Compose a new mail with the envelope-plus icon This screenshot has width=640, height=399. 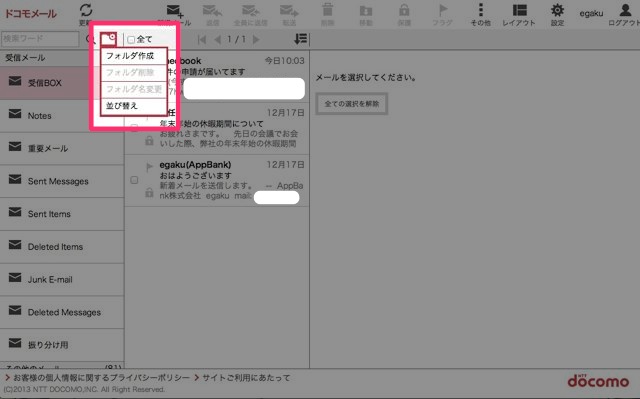tap(175, 11)
